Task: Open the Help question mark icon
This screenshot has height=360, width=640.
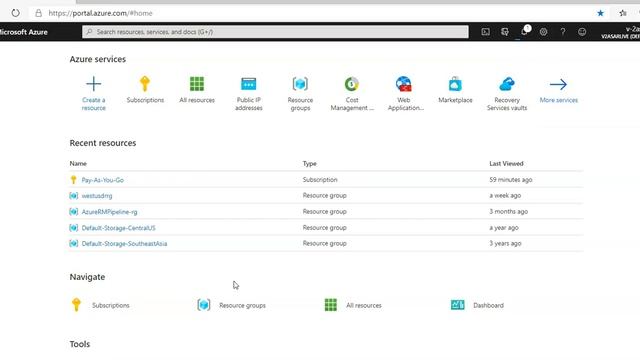Action: pos(563,32)
